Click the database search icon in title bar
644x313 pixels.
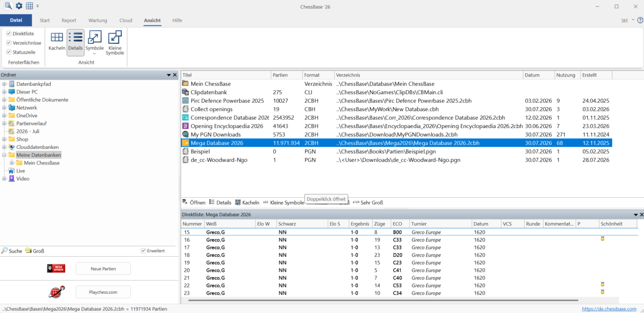tap(8, 6)
